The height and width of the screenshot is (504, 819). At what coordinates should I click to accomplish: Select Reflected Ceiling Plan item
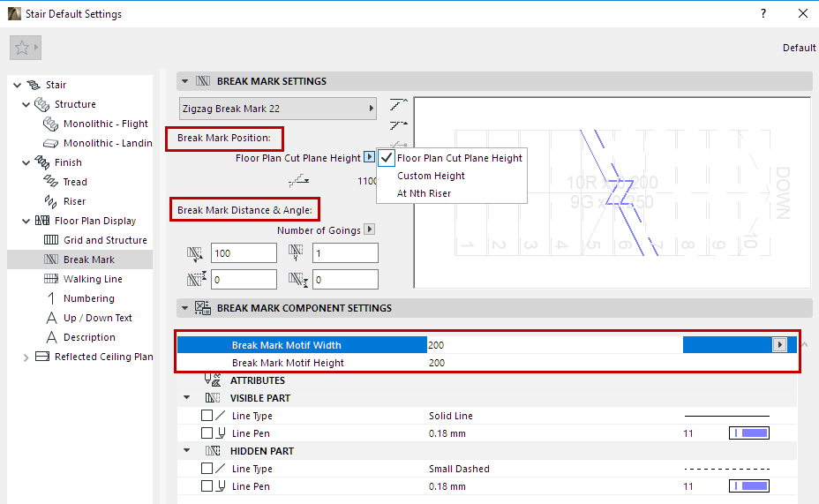[103, 357]
